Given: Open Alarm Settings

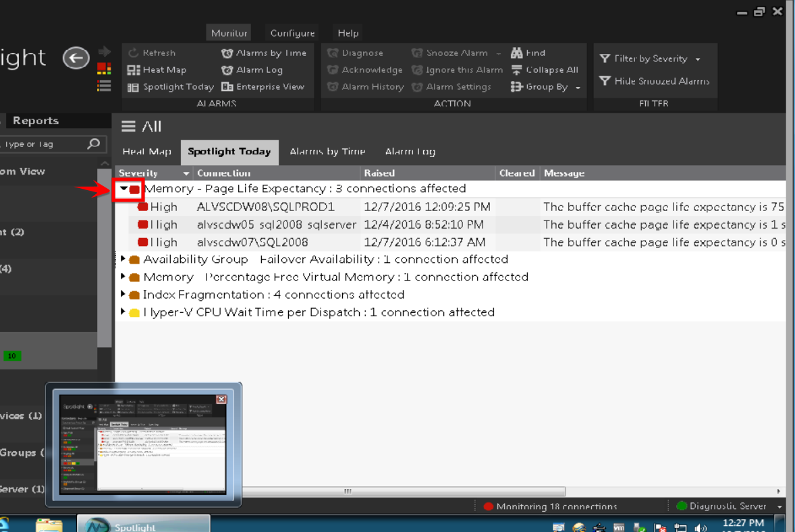Looking at the screenshot, I should (451, 87).
